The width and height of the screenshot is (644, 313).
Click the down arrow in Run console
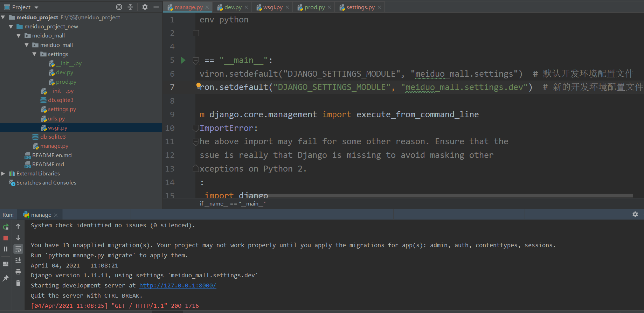pos(18,238)
